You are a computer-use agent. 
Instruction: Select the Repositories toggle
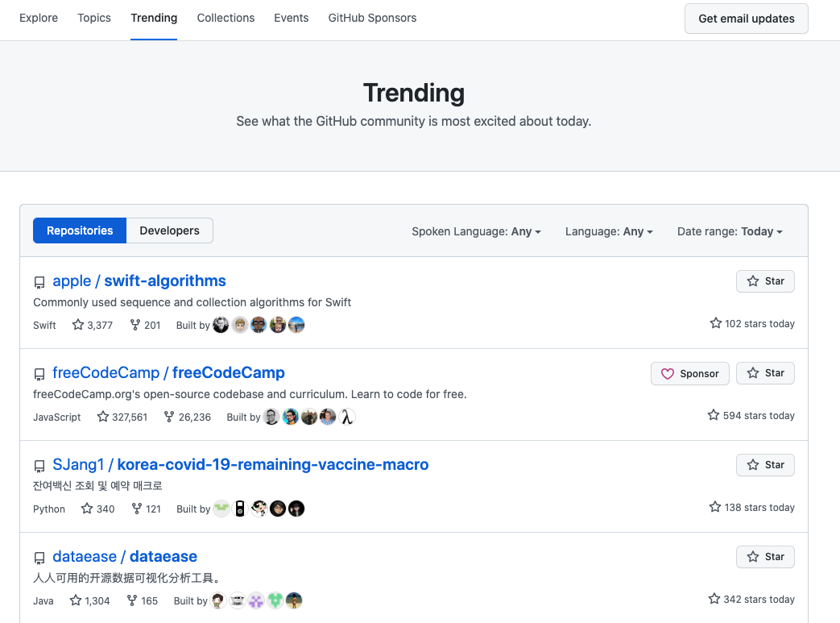coord(80,231)
